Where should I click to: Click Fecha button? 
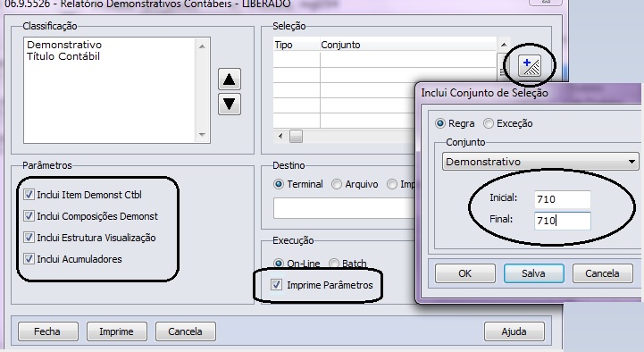[47, 331]
